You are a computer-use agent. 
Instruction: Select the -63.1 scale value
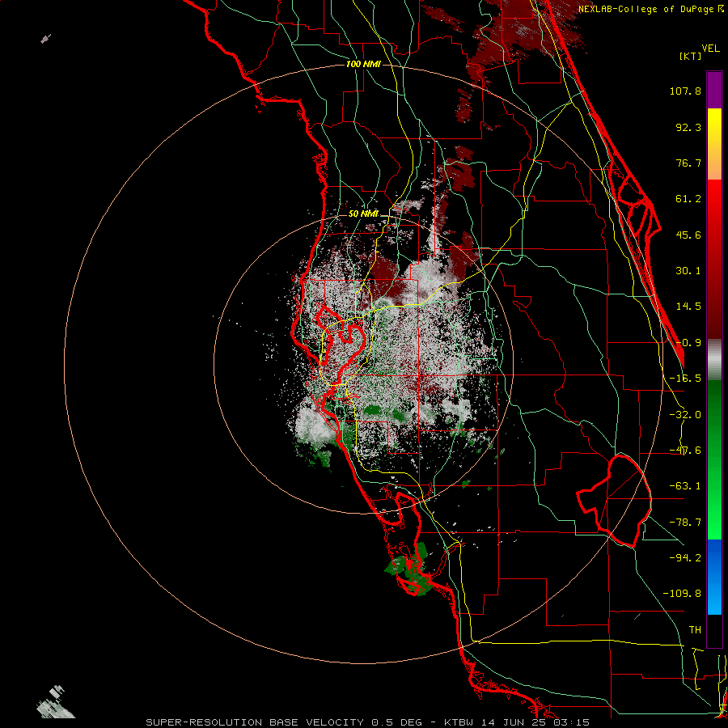pyautogui.click(x=685, y=486)
